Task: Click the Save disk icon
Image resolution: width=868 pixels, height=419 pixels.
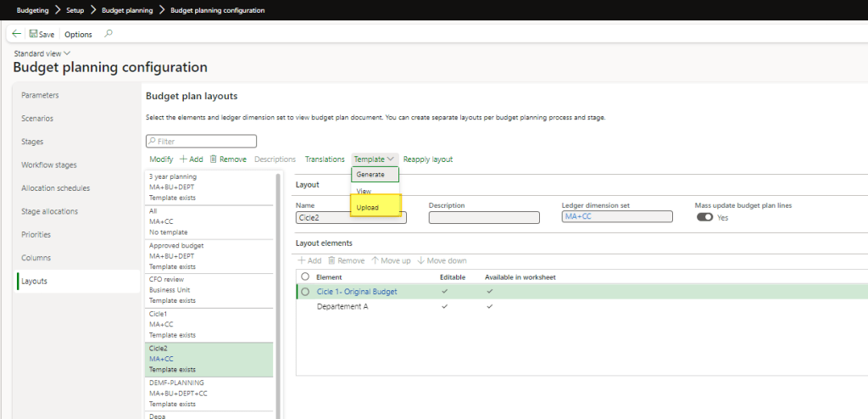Action: 33,34
